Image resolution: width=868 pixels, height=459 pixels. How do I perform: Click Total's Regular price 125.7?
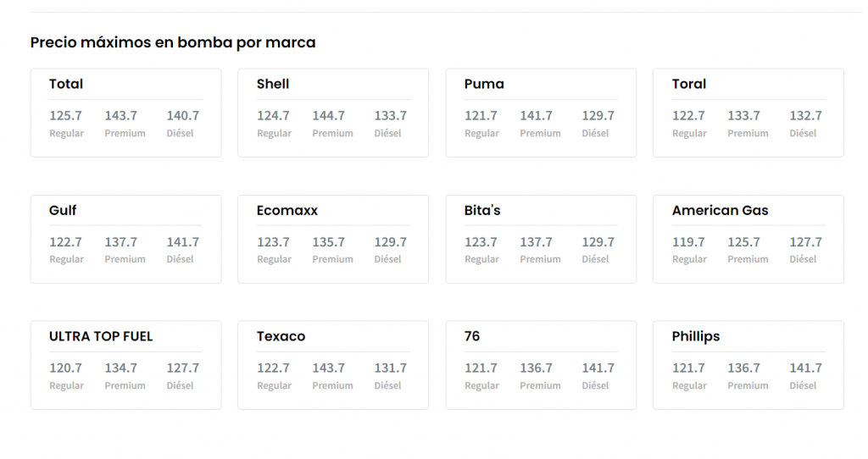[x=65, y=116]
